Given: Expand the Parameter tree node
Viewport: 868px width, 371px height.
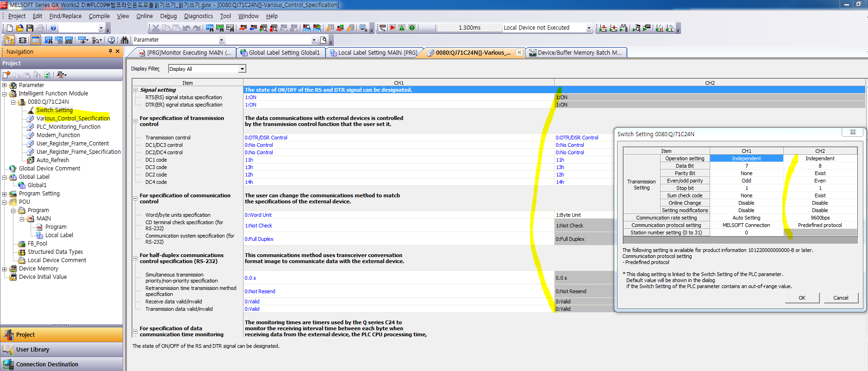Looking at the screenshot, I should tap(5, 85).
